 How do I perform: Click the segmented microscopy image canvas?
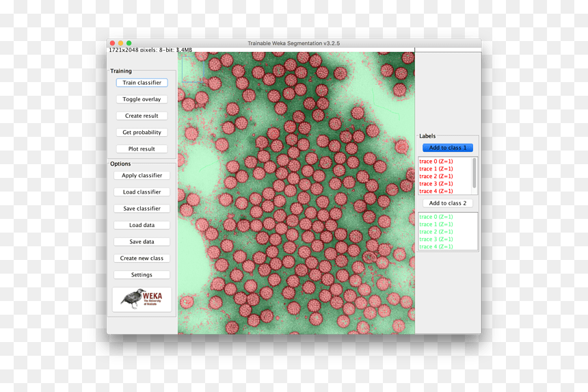tap(296, 193)
